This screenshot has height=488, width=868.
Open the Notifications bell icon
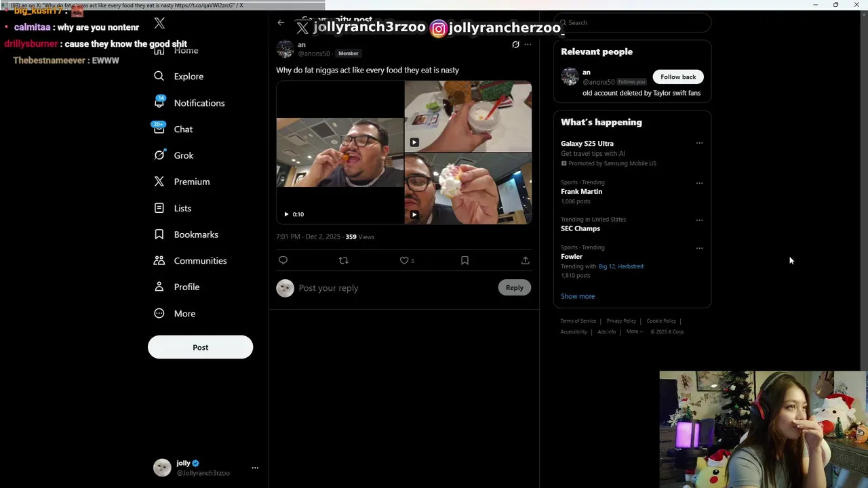[x=159, y=102]
